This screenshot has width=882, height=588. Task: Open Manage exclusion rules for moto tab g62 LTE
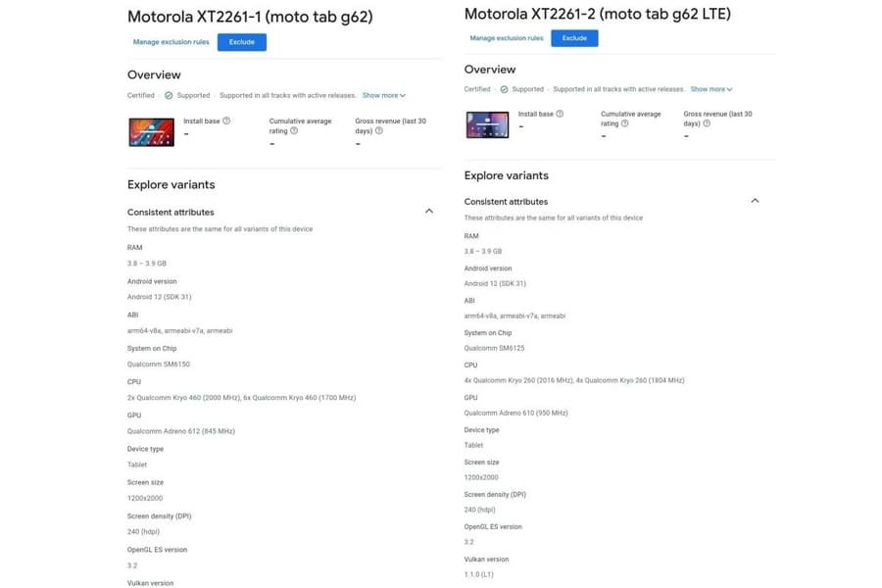(507, 38)
